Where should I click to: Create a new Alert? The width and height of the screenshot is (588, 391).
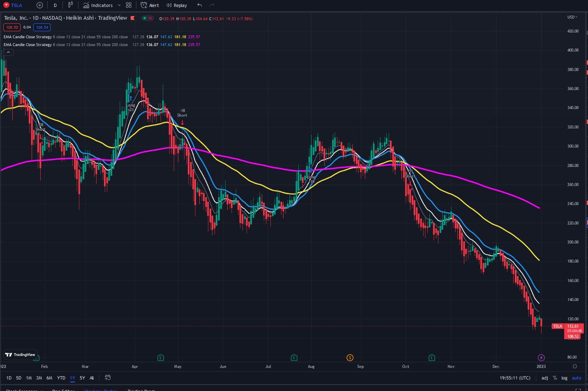pyautogui.click(x=150, y=5)
